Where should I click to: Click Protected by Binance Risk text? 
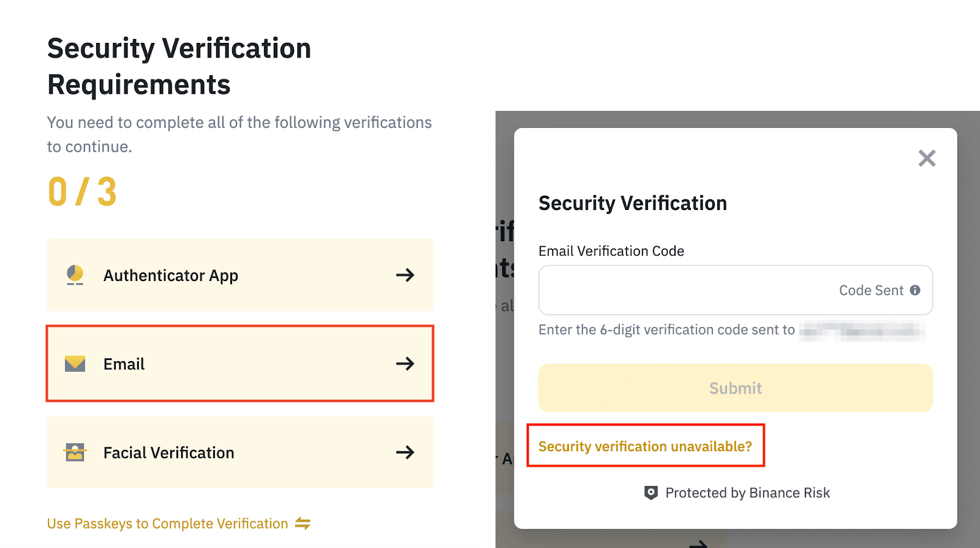(747, 493)
